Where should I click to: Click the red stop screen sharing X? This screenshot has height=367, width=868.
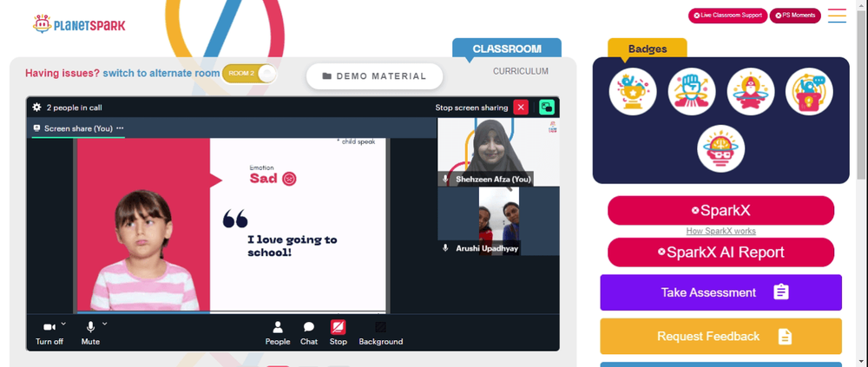tap(521, 108)
